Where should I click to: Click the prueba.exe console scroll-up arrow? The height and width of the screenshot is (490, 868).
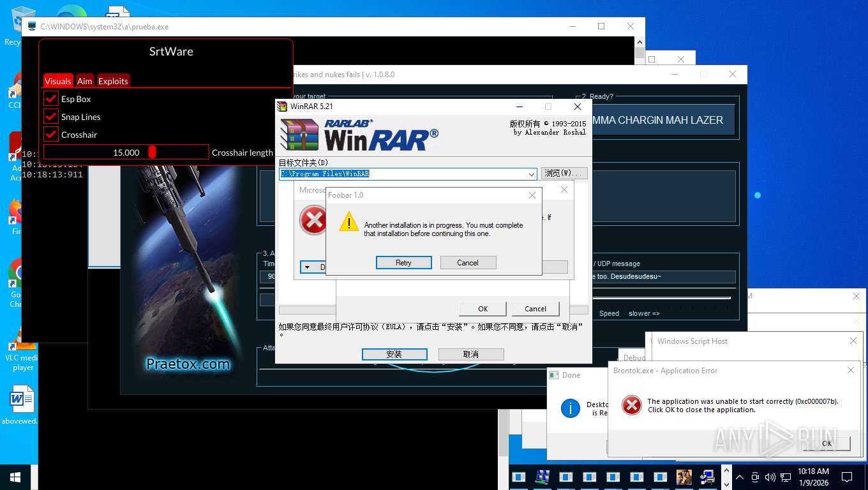(640, 42)
